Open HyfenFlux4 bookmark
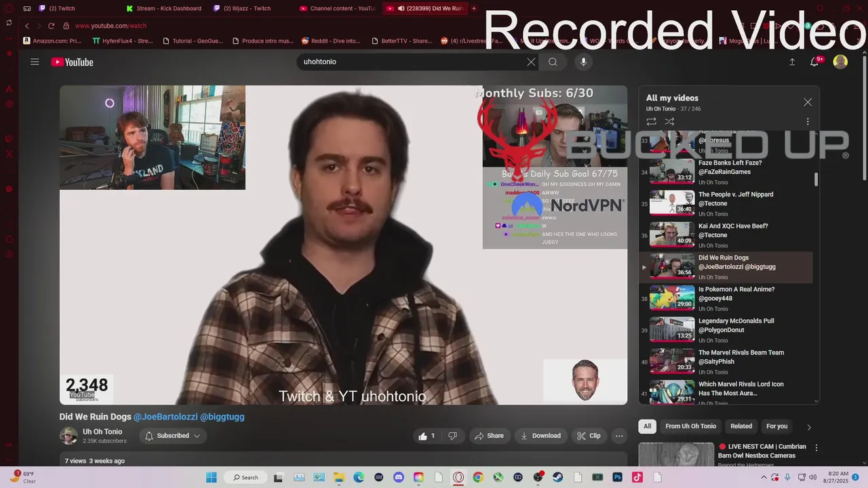 pos(123,41)
